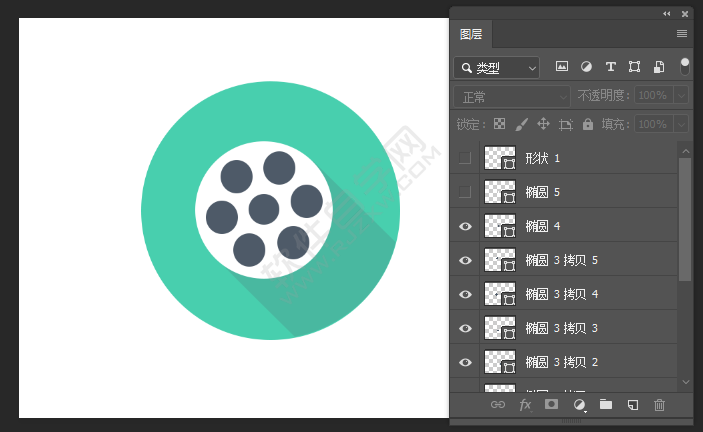
Task: Create a new layer
Action: coord(633,405)
